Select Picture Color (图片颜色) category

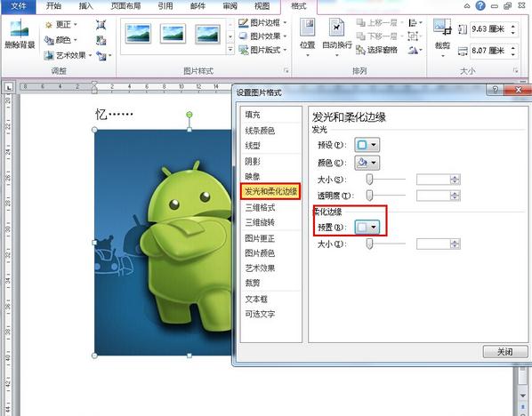(260, 253)
